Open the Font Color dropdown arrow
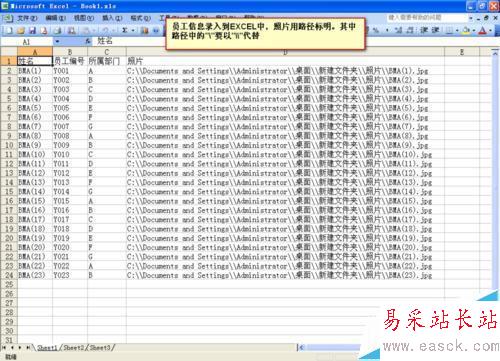The image size is (500, 361). pyautogui.click(x=490, y=30)
